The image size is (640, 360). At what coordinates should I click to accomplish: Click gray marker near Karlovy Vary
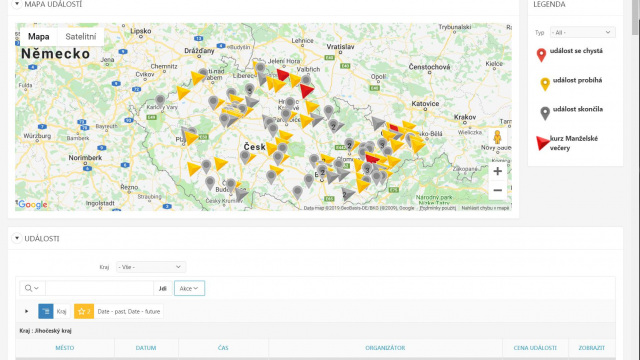(x=160, y=101)
